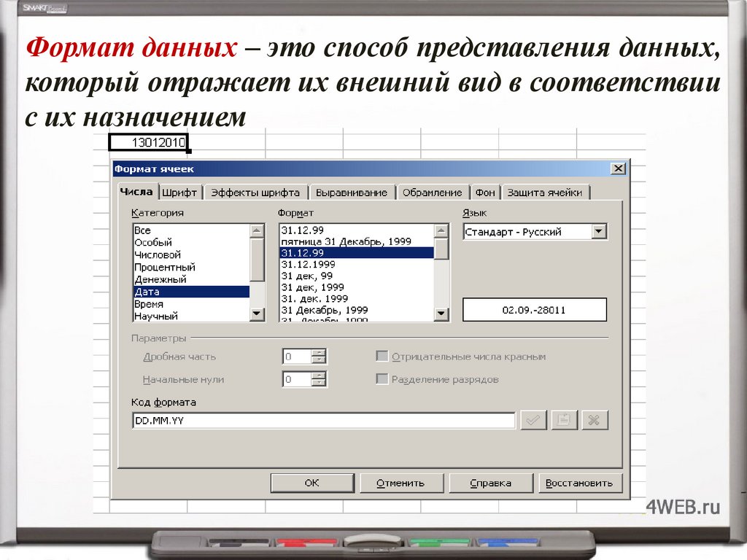Screen dimensions: 747x560
Task: Select the highlighted 31.12.99 format
Action: coord(357,253)
